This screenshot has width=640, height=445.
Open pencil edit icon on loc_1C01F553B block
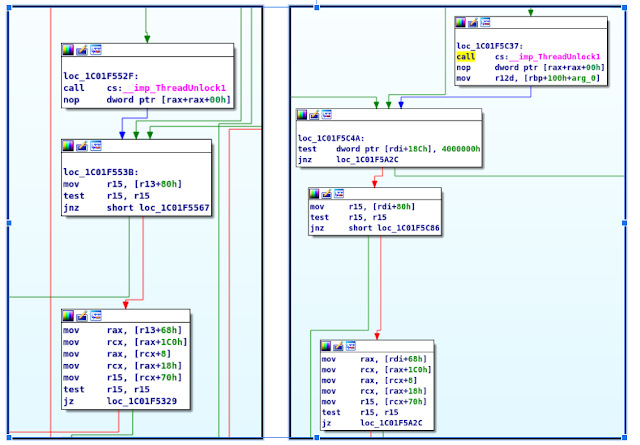(82, 146)
